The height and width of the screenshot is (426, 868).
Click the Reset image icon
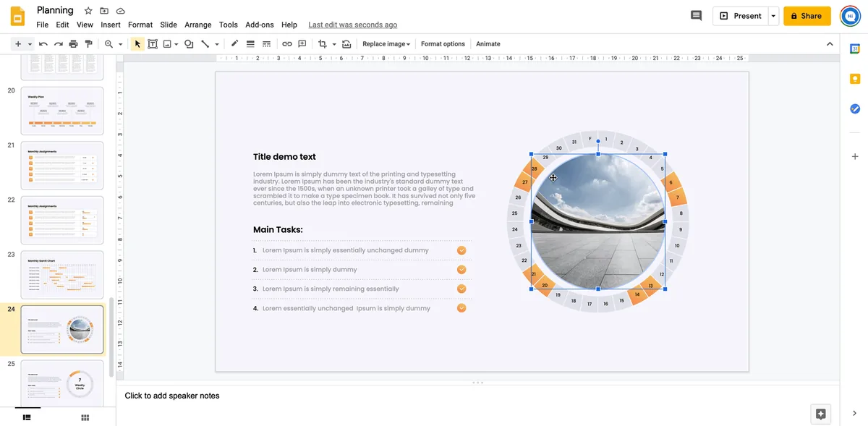pos(346,44)
